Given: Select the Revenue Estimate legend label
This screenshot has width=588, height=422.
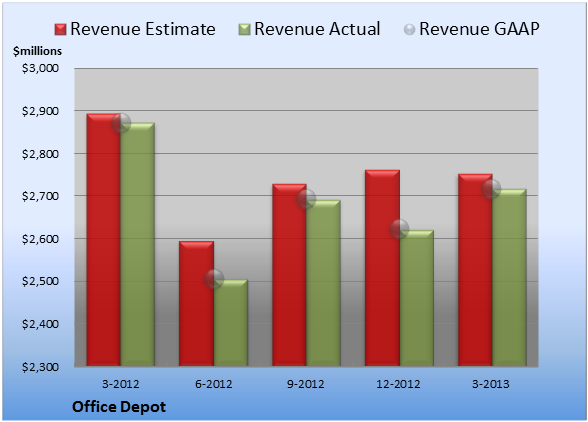Looking at the screenshot, I should pyautogui.click(x=143, y=29).
